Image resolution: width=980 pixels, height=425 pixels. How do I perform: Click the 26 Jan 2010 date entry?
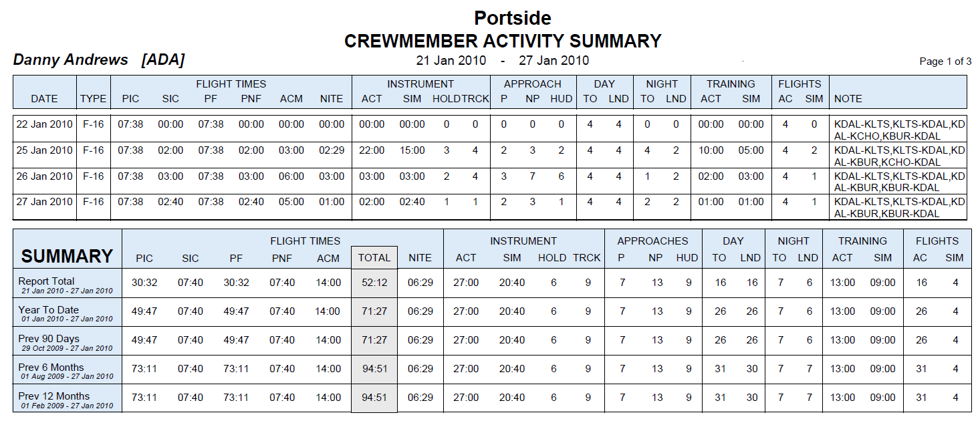[x=44, y=176]
